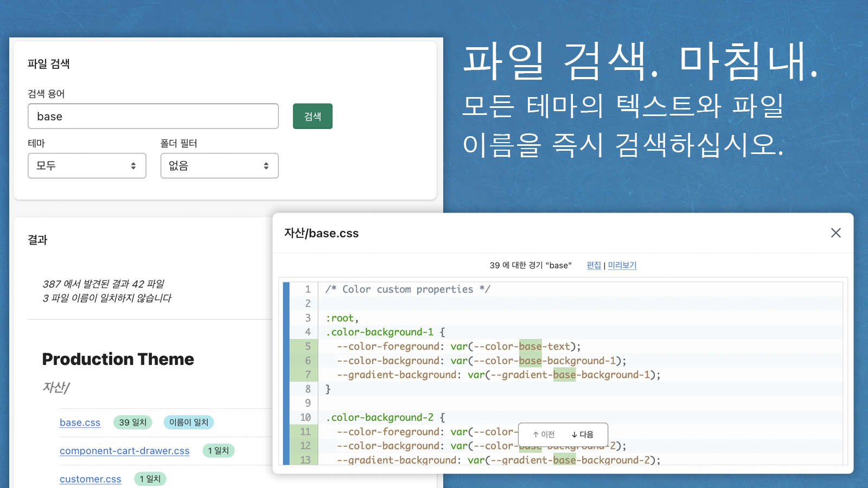Open the component-cart-drawer.css result link

(x=124, y=451)
